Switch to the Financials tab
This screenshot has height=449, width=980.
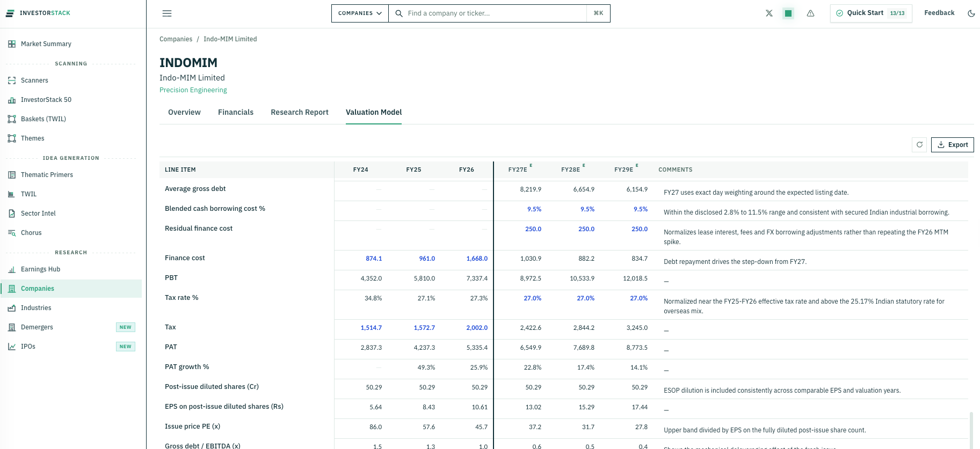tap(236, 112)
